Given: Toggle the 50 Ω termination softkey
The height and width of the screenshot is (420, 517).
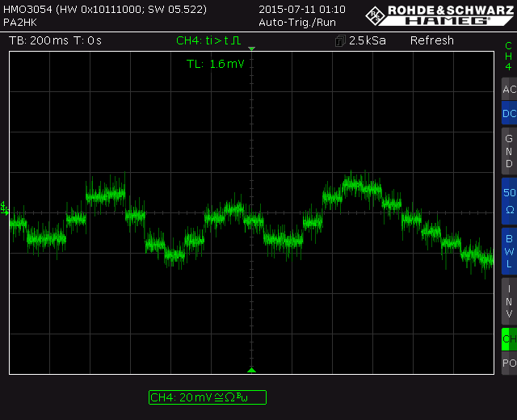Looking at the screenshot, I should pyautogui.click(x=509, y=200).
